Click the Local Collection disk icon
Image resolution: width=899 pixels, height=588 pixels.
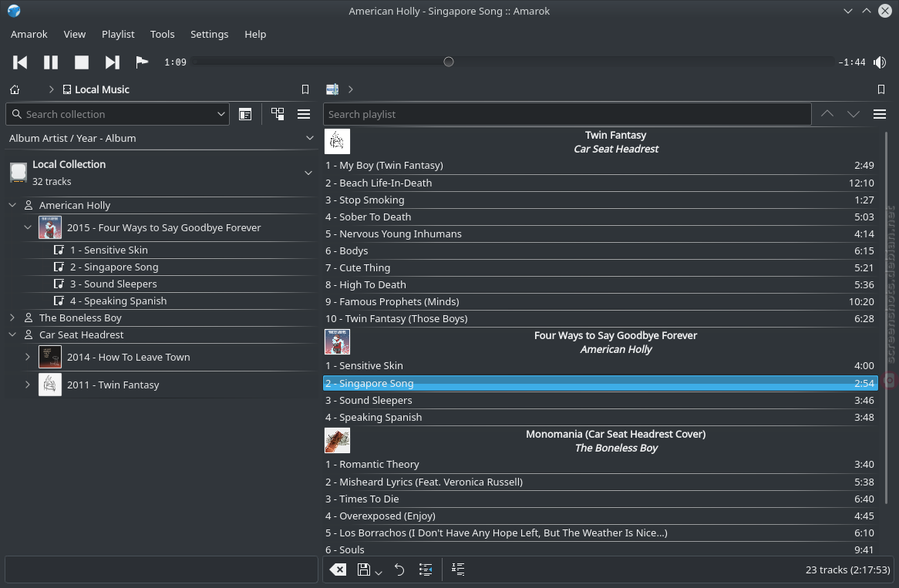pyautogui.click(x=19, y=173)
